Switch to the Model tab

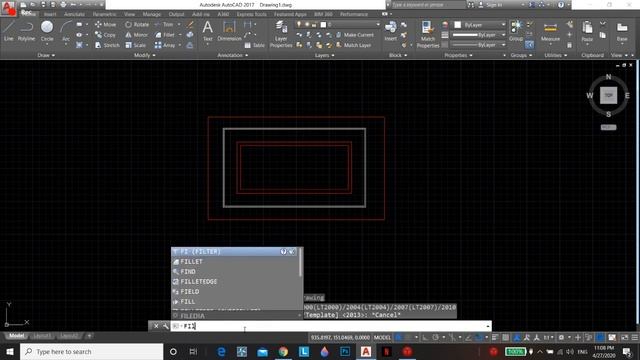point(17,336)
